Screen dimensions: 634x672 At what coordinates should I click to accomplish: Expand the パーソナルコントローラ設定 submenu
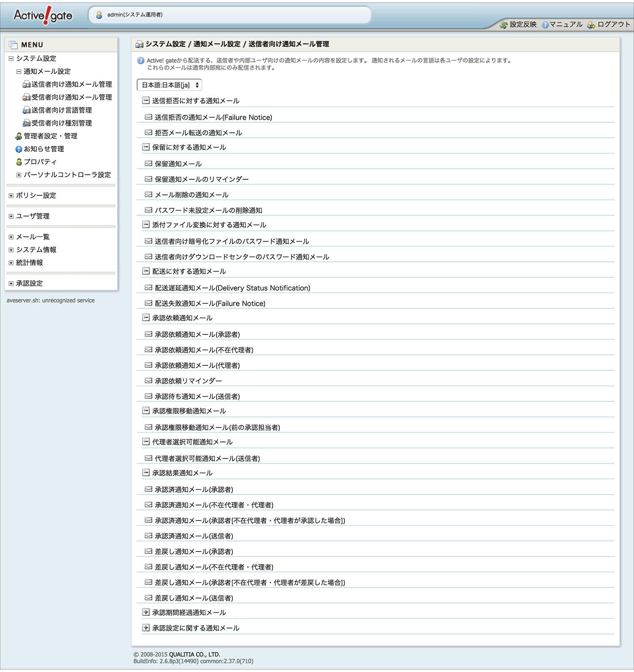(19, 175)
